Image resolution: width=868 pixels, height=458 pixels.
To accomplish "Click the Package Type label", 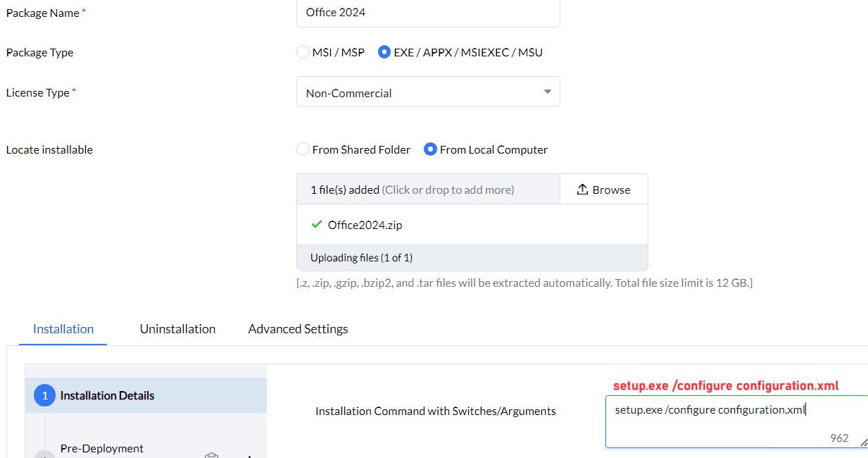I will (x=39, y=52).
